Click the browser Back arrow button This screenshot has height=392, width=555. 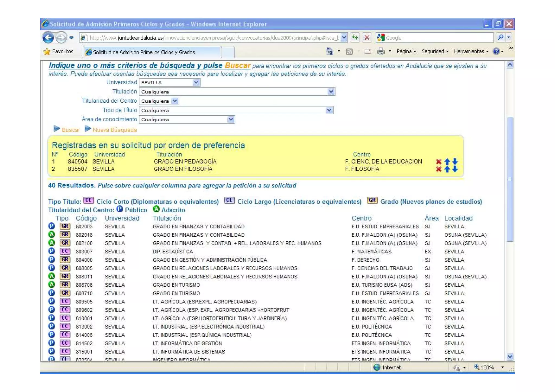pos(48,37)
